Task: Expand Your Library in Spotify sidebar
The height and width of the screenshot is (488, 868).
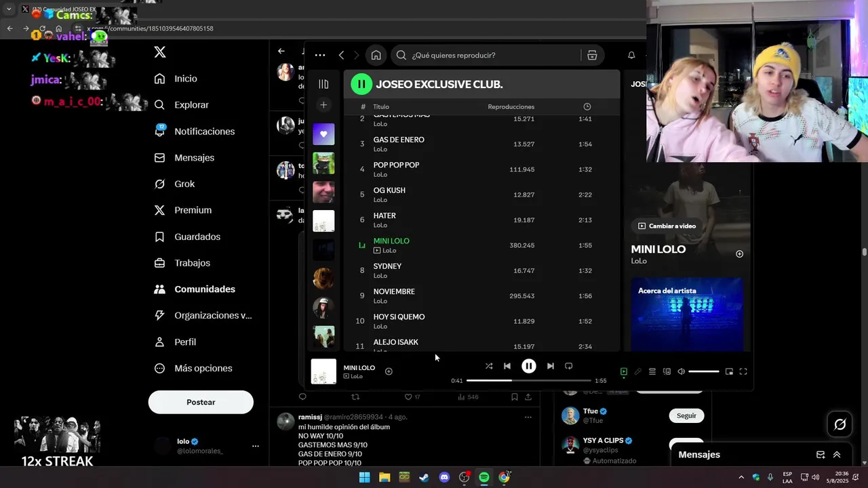Action: (323, 84)
